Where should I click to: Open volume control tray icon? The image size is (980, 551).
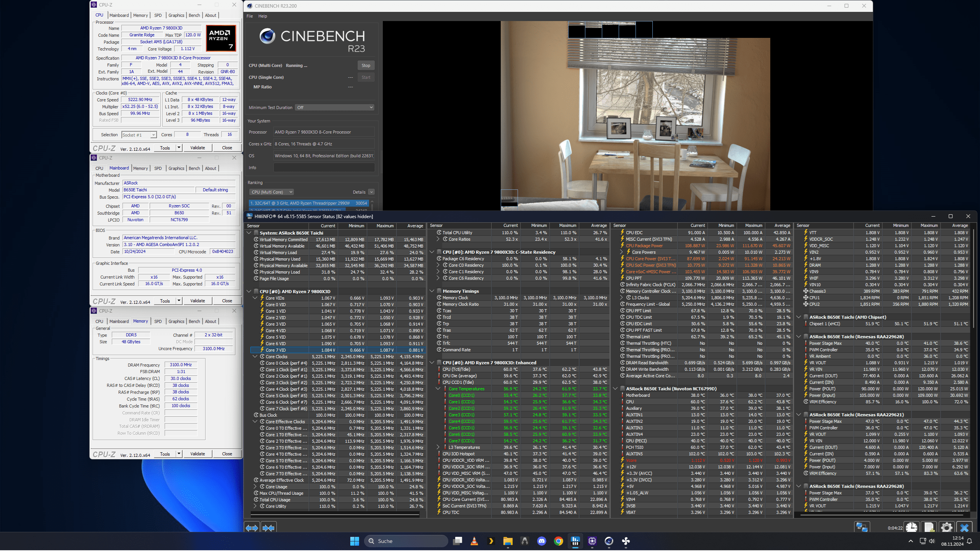point(932,541)
